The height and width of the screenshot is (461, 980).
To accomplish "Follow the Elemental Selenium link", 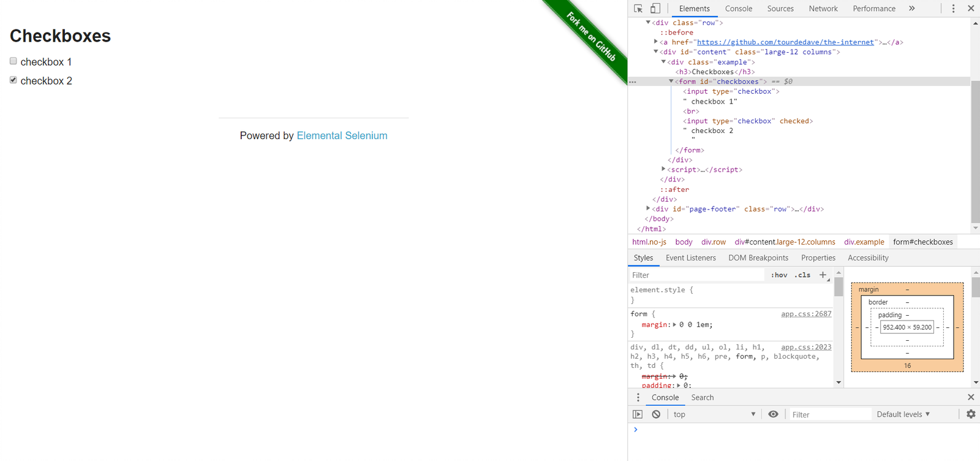I will coord(342,135).
